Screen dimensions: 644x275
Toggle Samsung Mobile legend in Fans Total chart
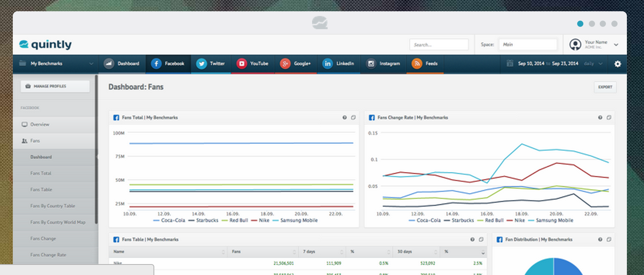pyautogui.click(x=295, y=221)
